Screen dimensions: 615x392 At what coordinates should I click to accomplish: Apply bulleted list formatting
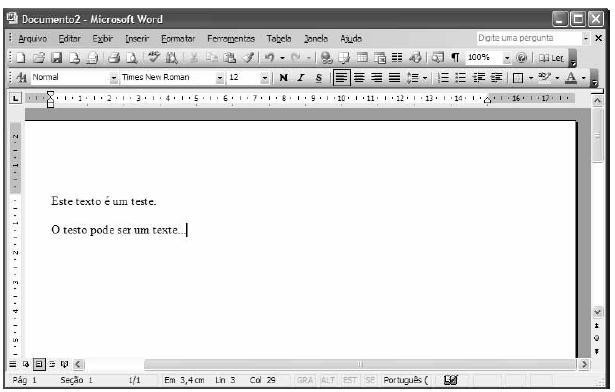click(x=460, y=78)
